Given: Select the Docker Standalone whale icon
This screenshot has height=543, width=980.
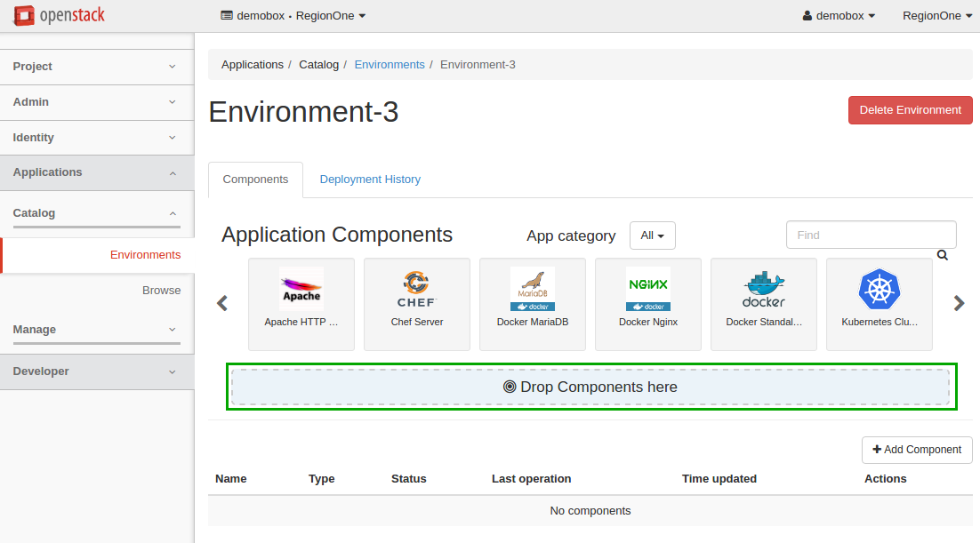Looking at the screenshot, I should point(763,289).
